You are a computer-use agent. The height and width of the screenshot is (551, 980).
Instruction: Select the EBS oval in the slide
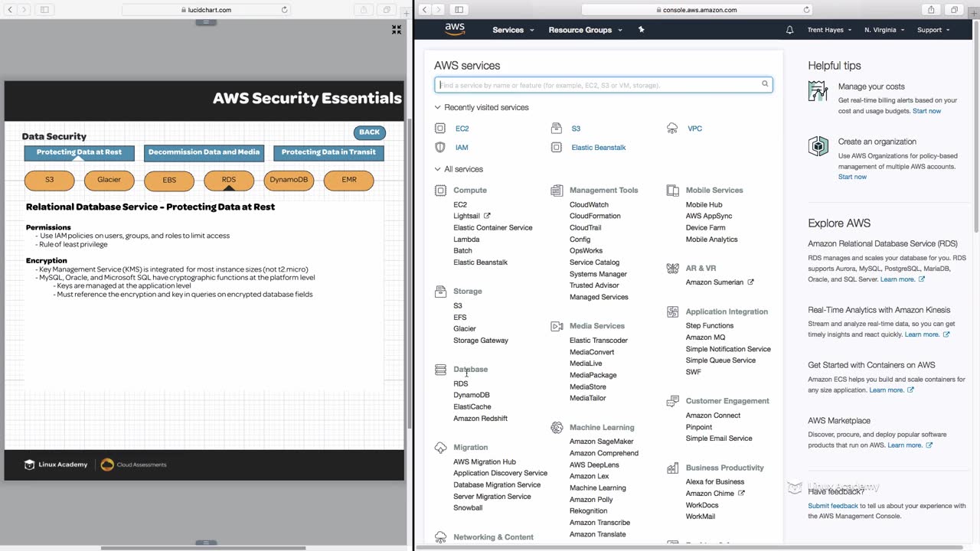[169, 180]
